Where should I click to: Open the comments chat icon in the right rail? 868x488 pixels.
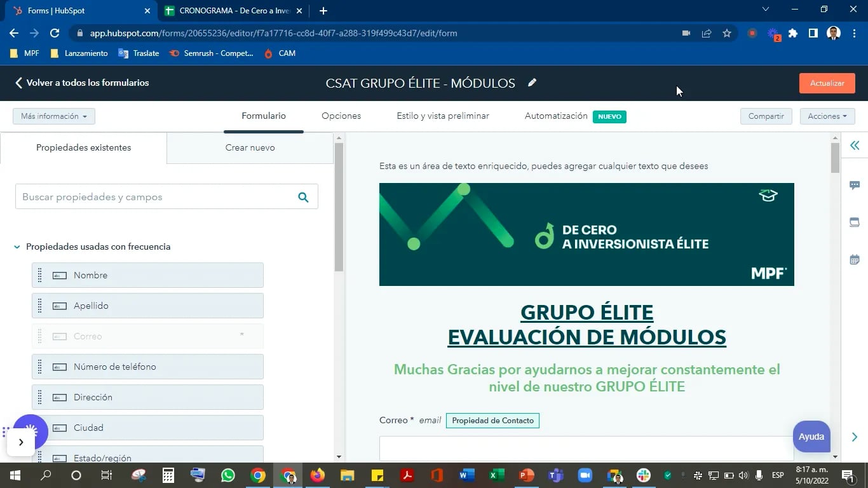click(855, 185)
